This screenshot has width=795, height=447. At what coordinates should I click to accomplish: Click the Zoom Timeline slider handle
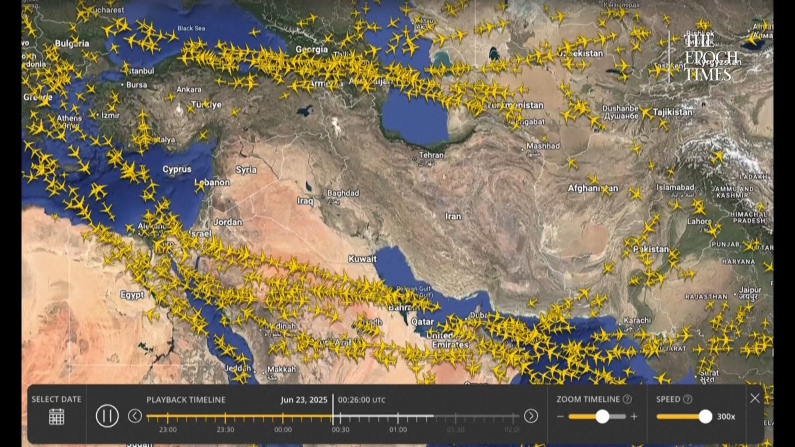(x=602, y=417)
